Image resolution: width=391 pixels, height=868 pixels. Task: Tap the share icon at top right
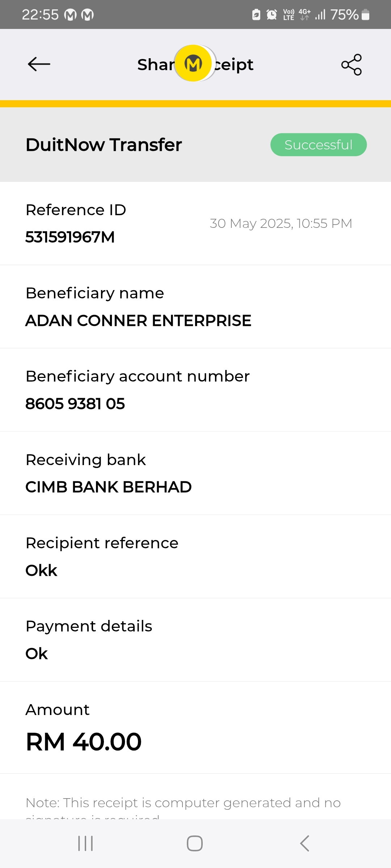coord(352,65)
